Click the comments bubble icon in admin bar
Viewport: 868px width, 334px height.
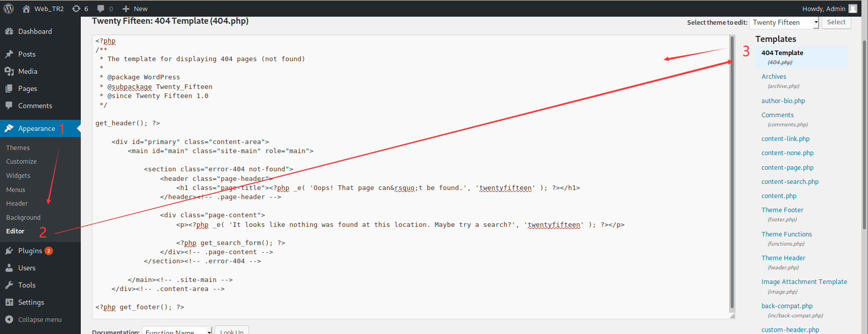point(101,9)
